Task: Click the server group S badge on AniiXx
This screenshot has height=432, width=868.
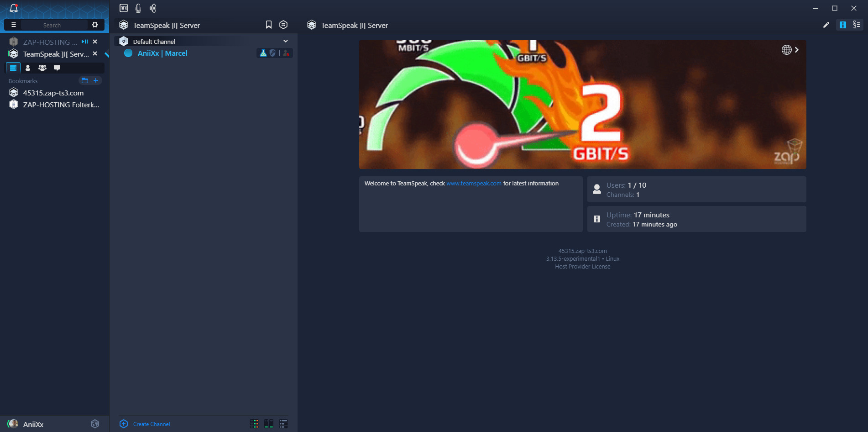Action: [286, 53]
